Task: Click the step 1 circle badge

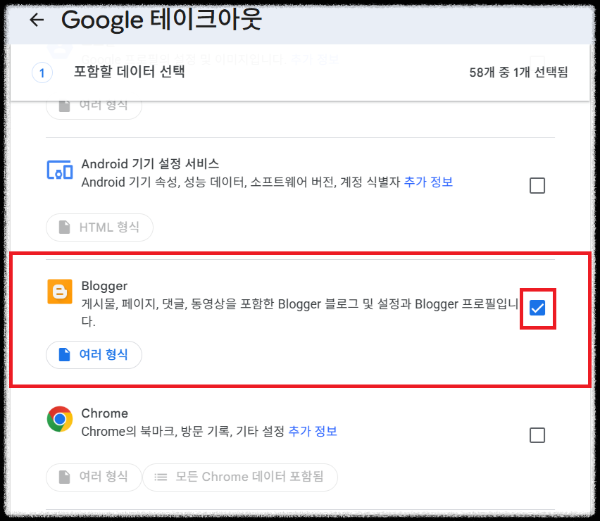Action: [42, 73]
